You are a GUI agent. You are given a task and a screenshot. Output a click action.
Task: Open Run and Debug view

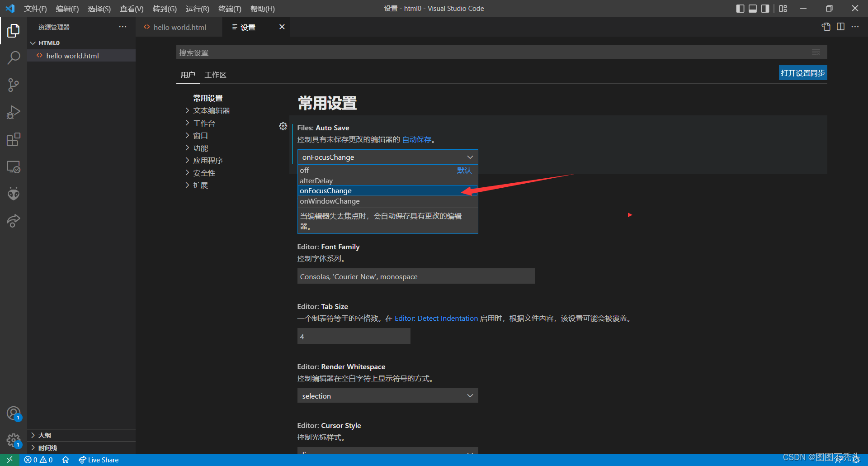[14, 112]
